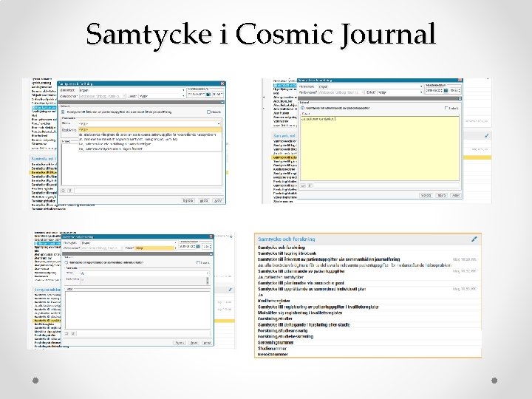
Task: Click the large white text area in the bottom-left dialog
Action: click(137, 310)
